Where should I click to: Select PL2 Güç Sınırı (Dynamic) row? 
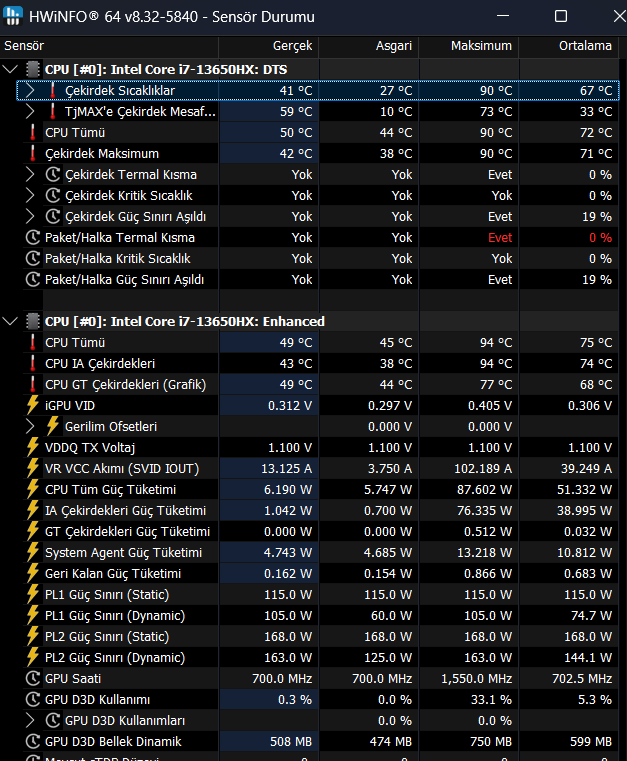point(320,657)
